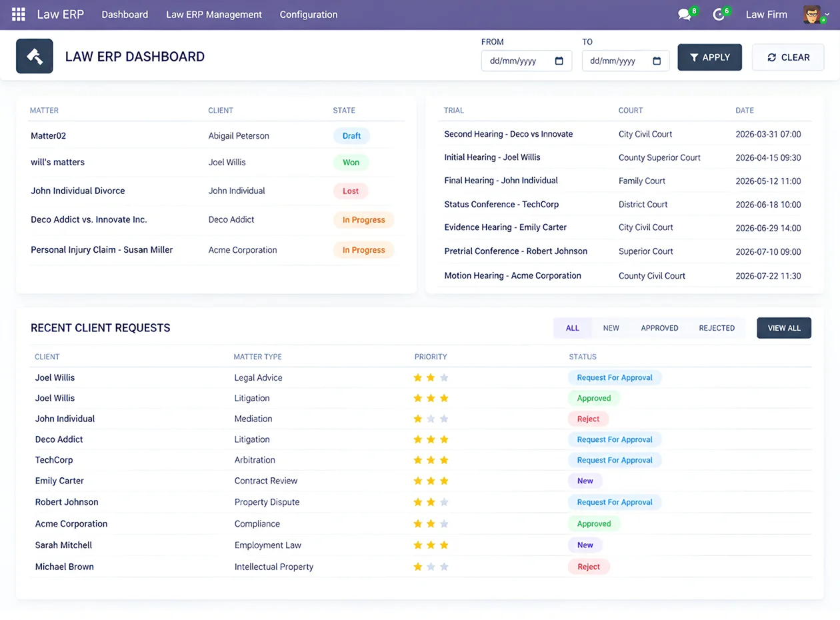Click the third priority star for Legal Advice

click(x=444, y=377)
